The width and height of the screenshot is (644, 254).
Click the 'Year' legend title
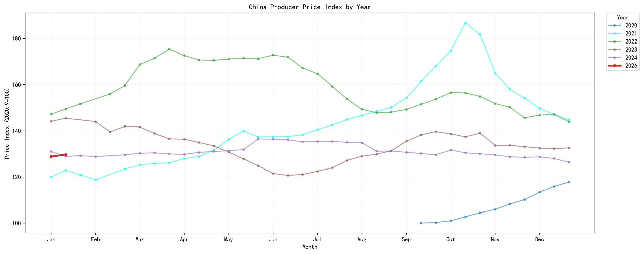[622, 18]
